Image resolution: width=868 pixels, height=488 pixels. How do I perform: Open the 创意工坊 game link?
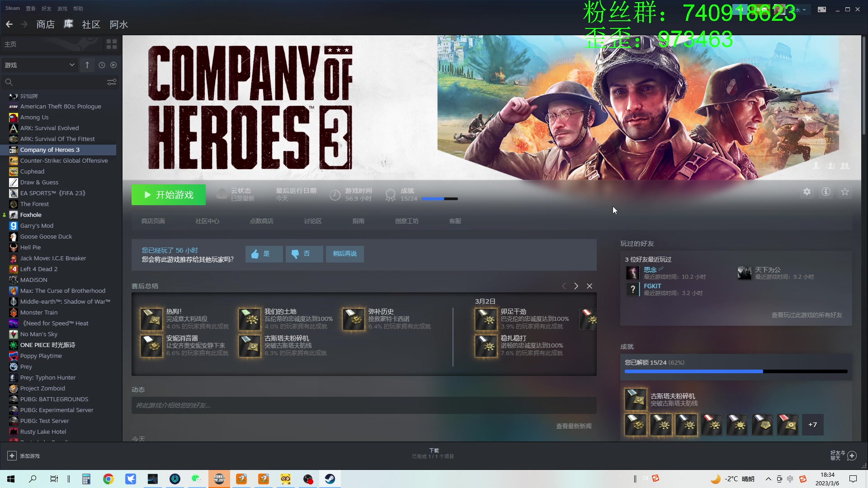pyautogui.click(x=407, y=221)
